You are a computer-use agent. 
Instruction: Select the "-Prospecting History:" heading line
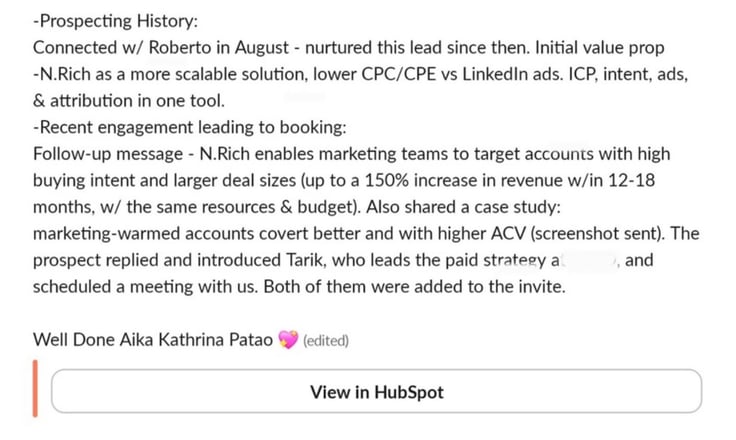pos(115,21)
